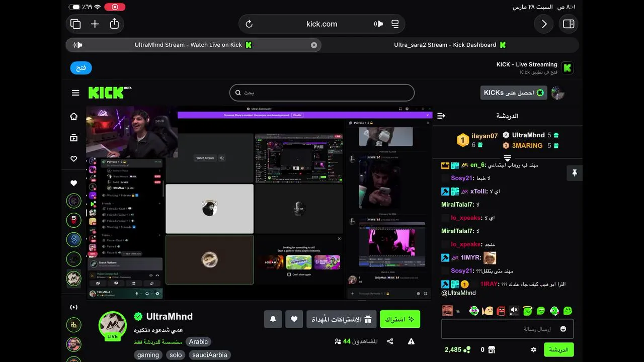Tap the blue فتح open-app button
Screen dimensions: 644x362
81,68
